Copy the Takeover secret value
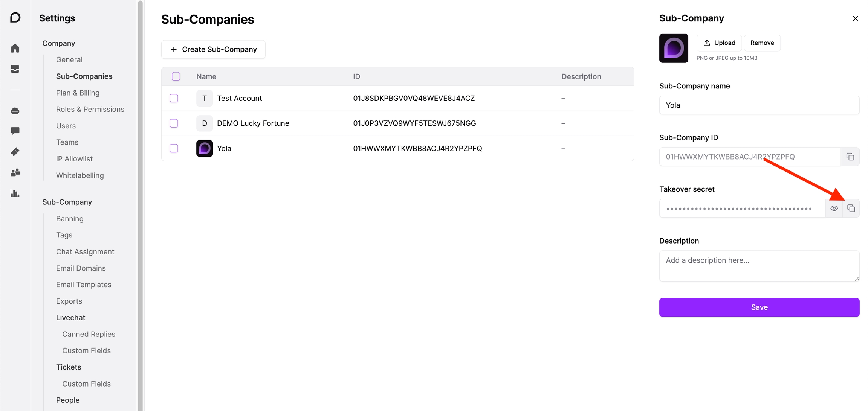This screenshot has width=868, height=411. click(x=851, y=208)
